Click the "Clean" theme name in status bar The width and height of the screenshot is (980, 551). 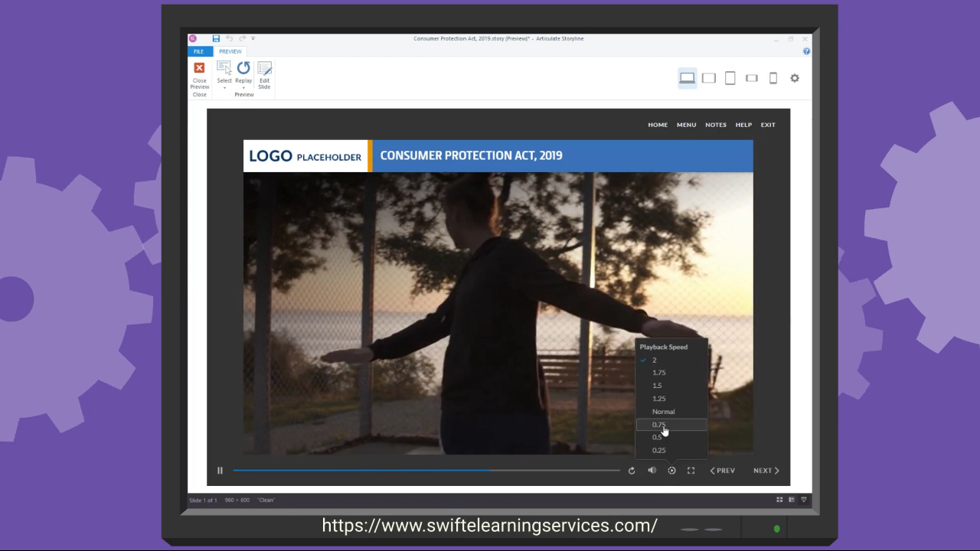[x=266, y=500]
